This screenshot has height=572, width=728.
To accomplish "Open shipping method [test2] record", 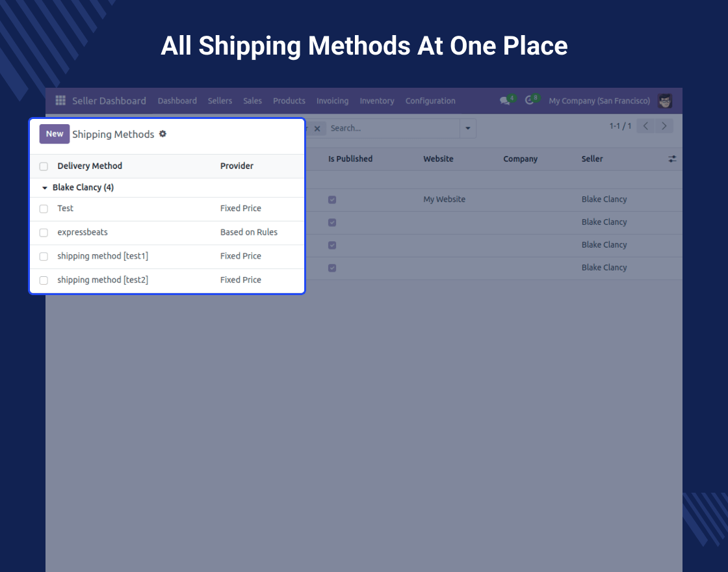I will 103,280.
